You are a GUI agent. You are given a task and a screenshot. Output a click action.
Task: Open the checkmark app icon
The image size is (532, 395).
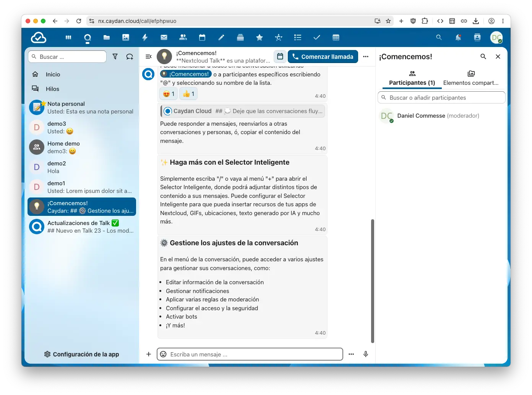click(317, 37)
